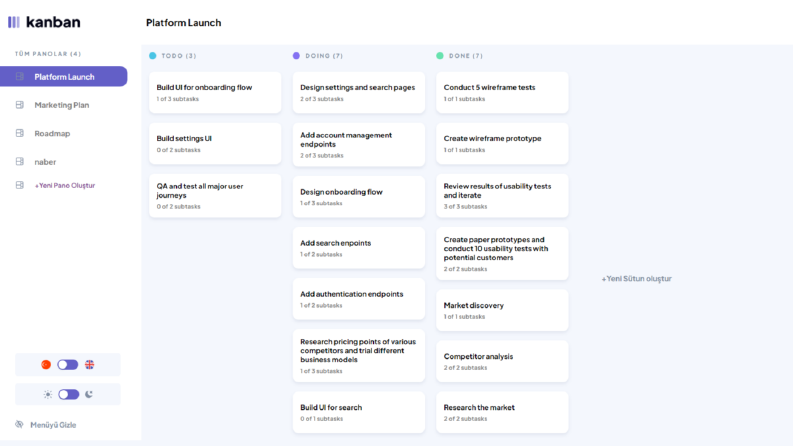Open Market discovery card
793x446 pixels.
tap(502, 310)
